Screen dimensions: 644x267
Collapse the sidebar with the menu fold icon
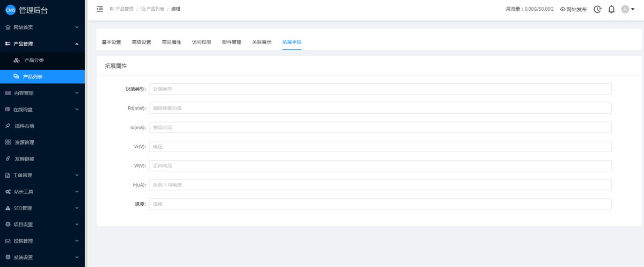100,9
